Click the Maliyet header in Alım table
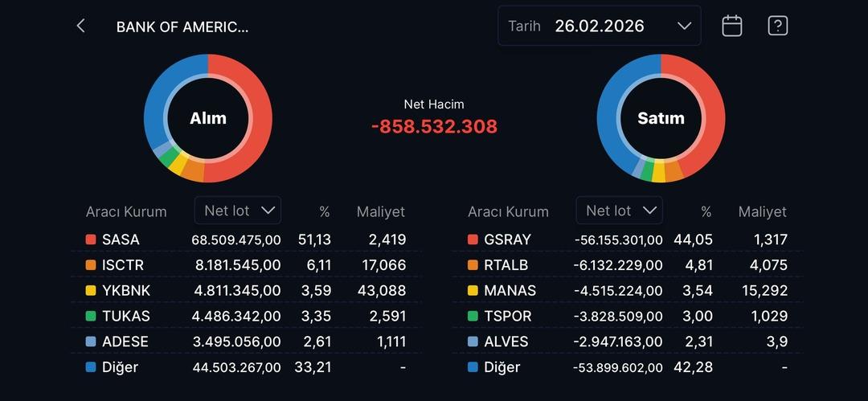 [x=381, y=212]
